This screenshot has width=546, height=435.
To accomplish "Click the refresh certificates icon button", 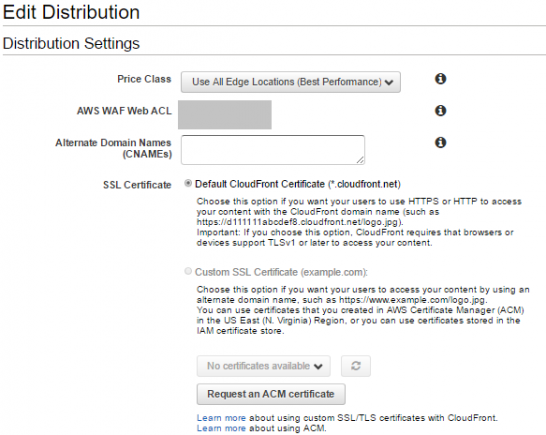I will click(356, 366).
